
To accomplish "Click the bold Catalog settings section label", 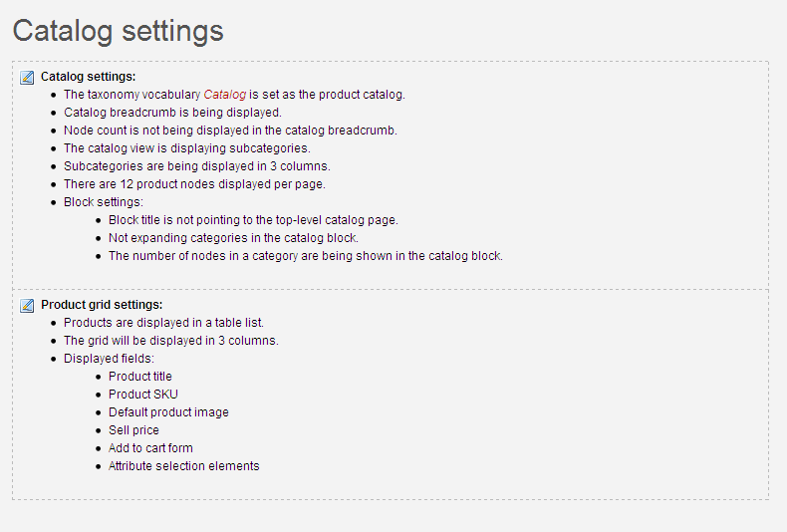I will pos(89,77).
